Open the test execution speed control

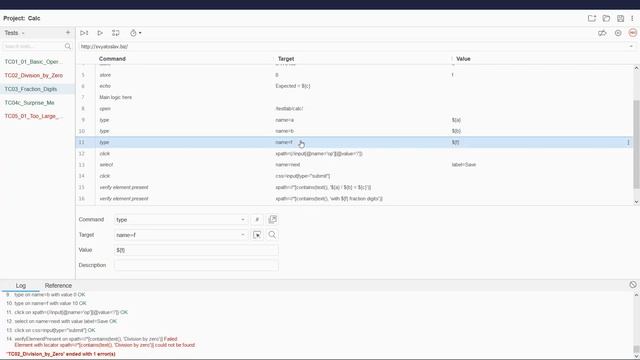136,33
